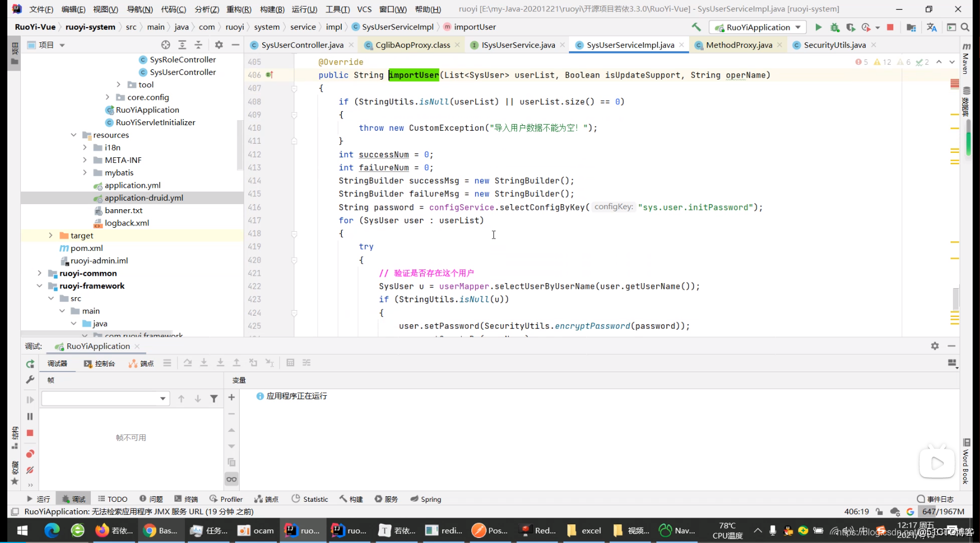Screen dimensions: 980x543
Task: Open the project structure dialog icon
Action: [911, 27]
